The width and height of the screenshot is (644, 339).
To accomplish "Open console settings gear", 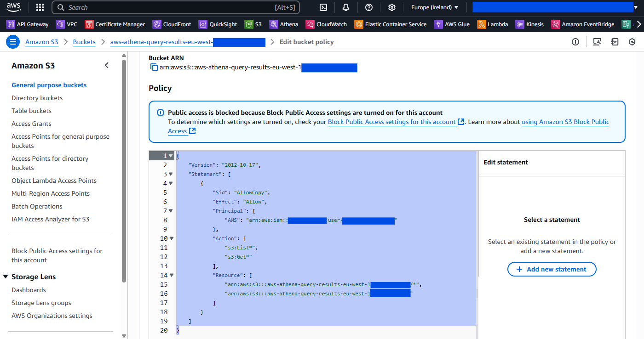I will [392, 7].
